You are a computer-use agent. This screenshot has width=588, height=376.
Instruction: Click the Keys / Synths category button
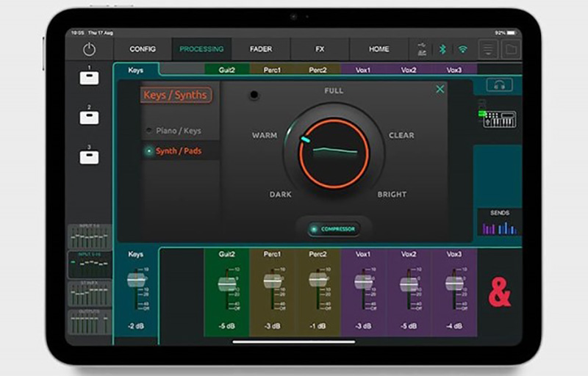pyautogui.click(x=176, y=95)
